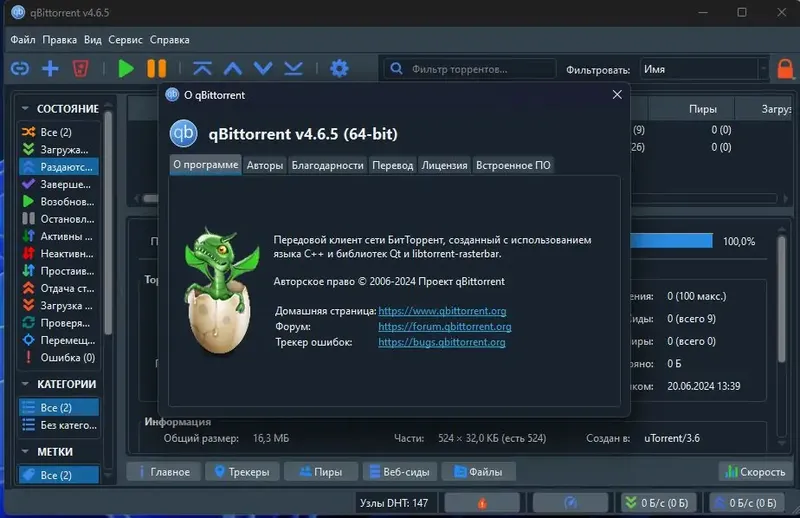Switch to the Авторы tab
The height and width of the screenshot is (518, 800).
pos(265,165)
